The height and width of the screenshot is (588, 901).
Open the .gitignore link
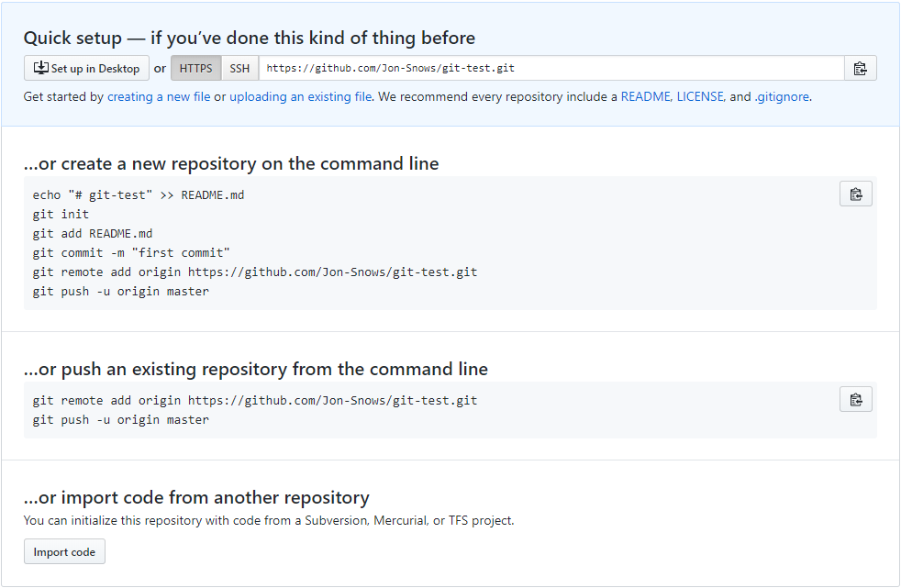click(x=782, y=96)
